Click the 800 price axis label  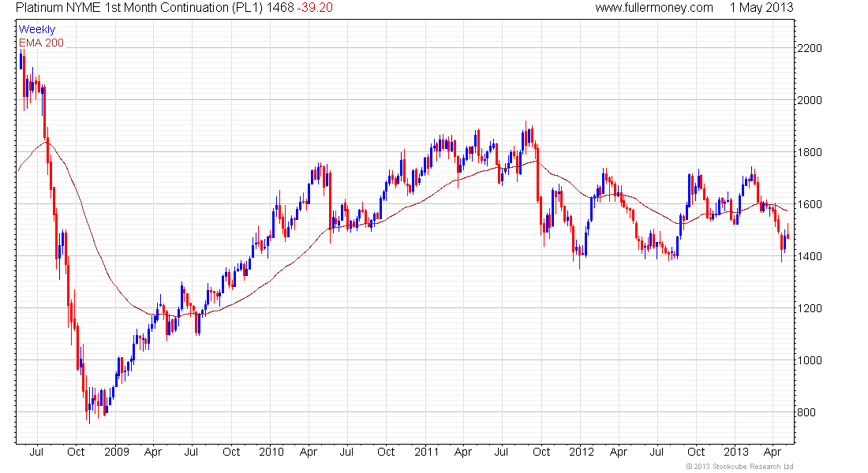point(806,412)
